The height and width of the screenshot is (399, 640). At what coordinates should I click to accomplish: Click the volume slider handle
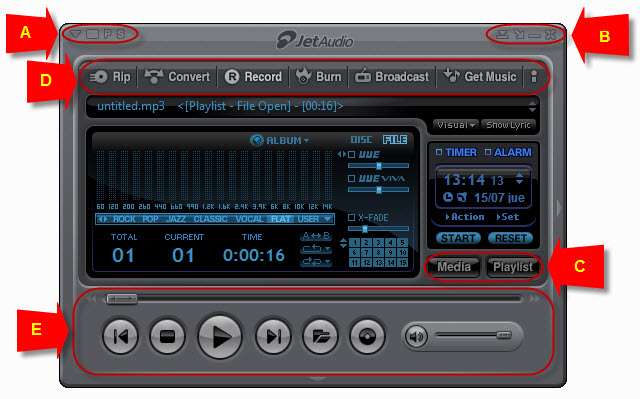(504, 335)
